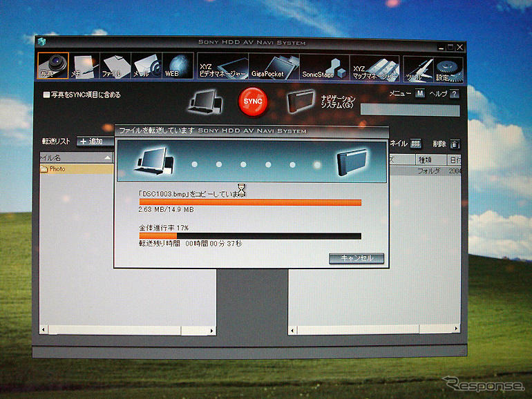The height and width of the screenshot is (399, 532).
Task: Launch SonicStage
Action: (x=324, y=68)
